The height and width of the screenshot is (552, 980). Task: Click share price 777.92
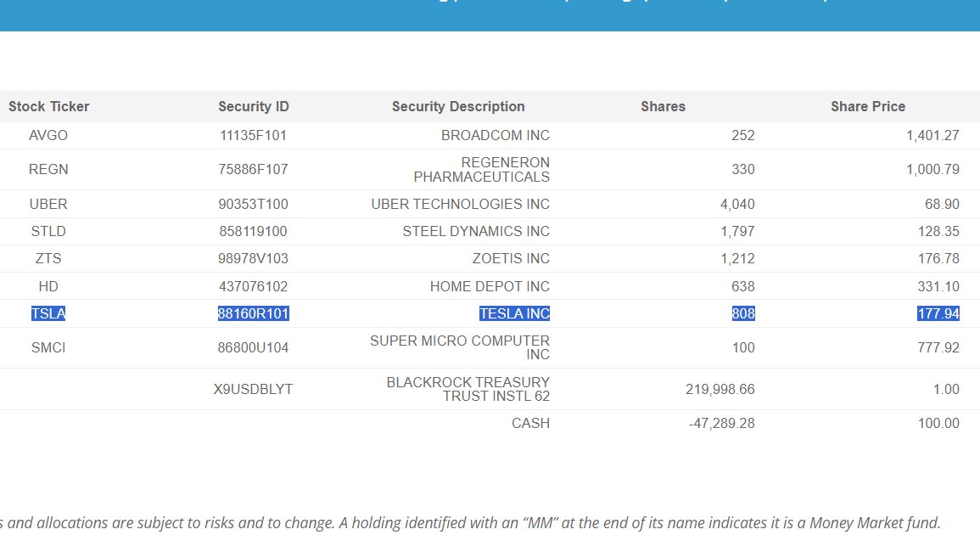pos(938,347)
